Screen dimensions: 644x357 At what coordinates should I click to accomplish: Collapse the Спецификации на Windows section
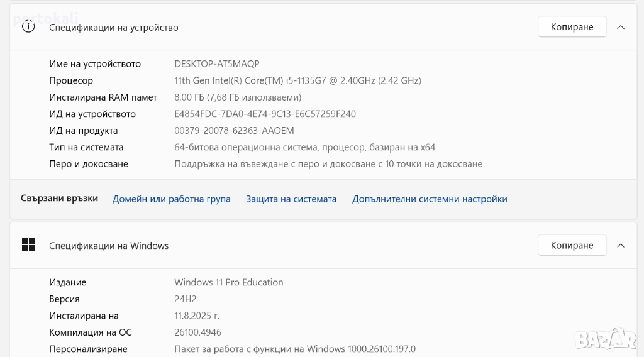[621, 245]
